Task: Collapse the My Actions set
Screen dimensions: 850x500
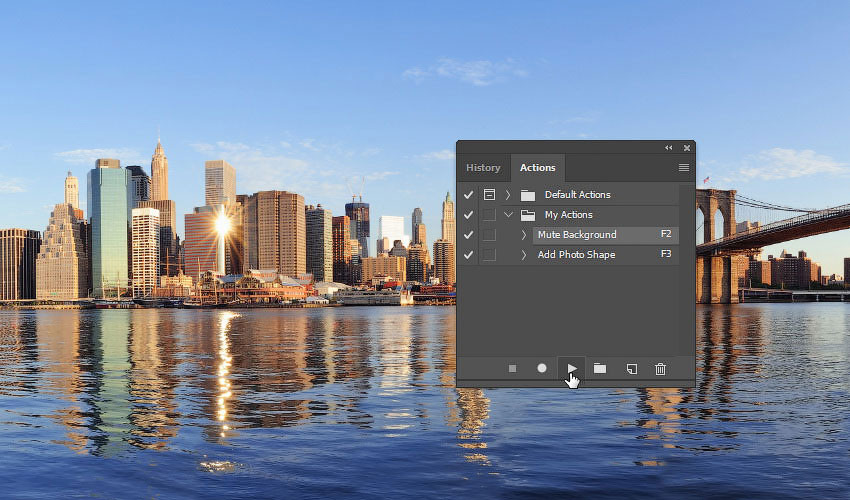Action: coord(508,215)
